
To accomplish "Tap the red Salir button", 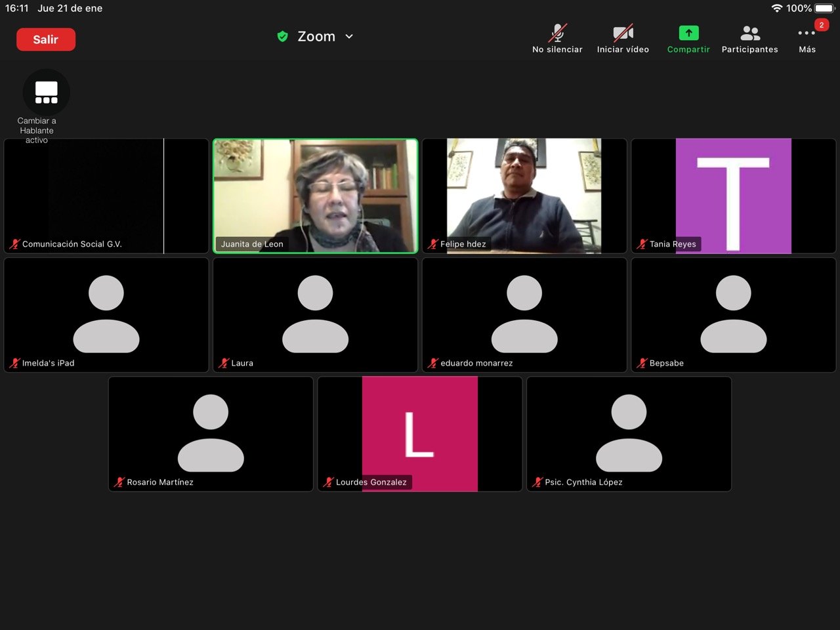I will pyautogui.click(x=46, y=39).
